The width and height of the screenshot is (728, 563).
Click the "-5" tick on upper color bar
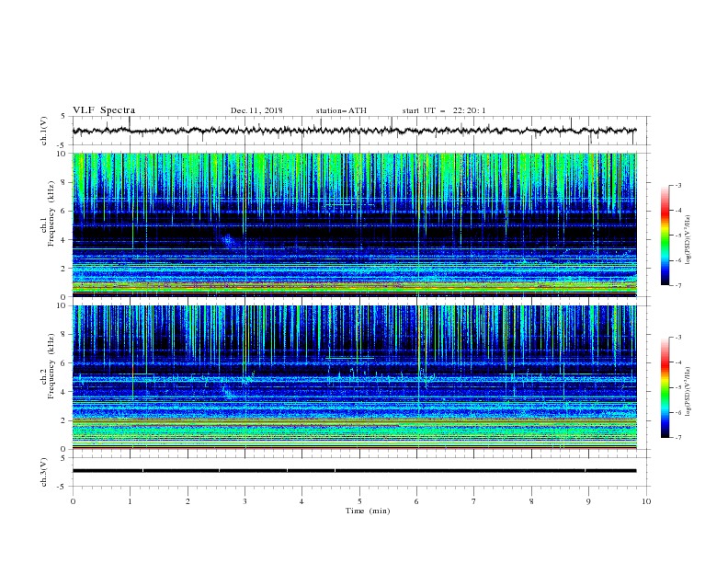(678, 236)
